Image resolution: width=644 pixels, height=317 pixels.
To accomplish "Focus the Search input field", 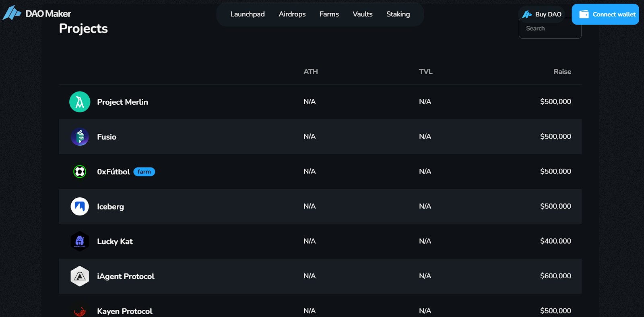I will [x=550, y=28].
